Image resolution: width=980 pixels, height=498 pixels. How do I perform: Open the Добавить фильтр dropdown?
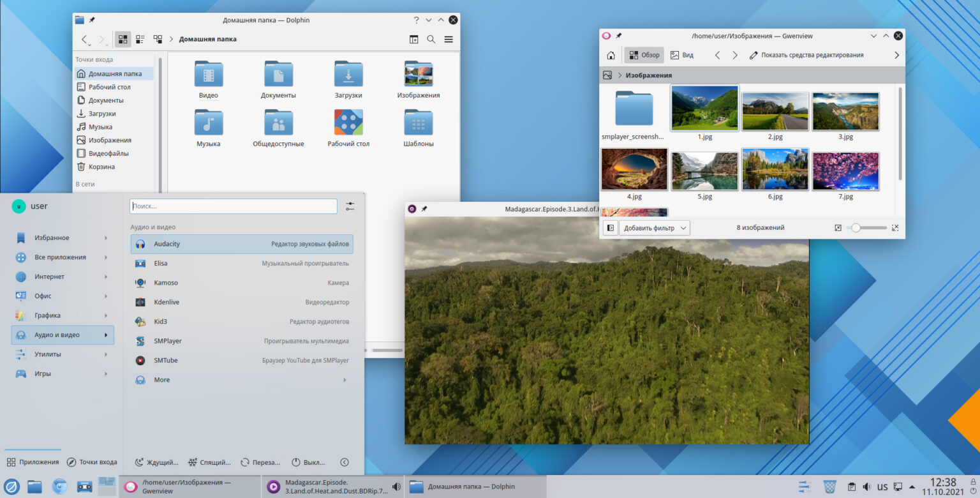coord(655,228)
